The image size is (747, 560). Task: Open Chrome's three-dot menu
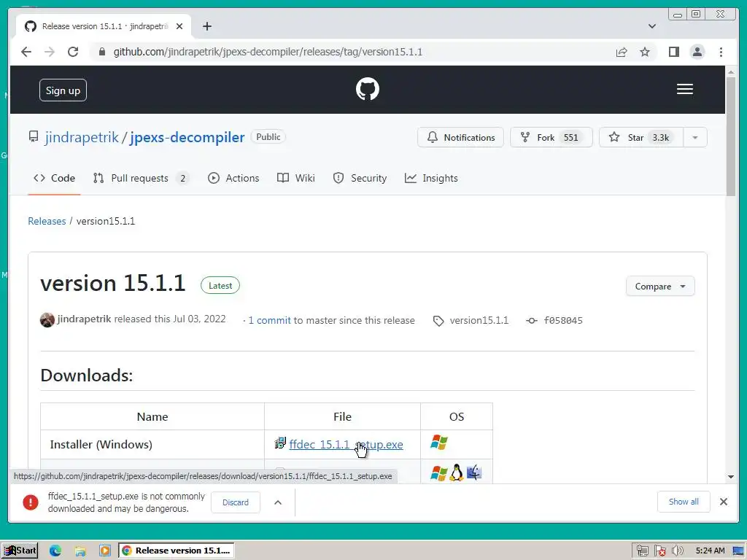(x=721, y=52)
